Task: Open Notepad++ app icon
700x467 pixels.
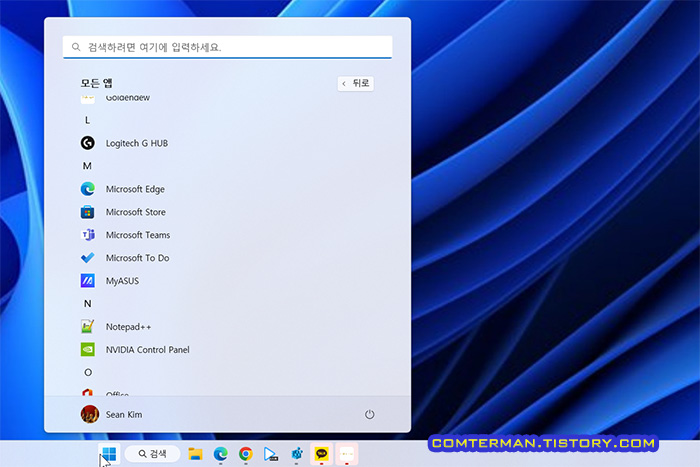Action: tap(88, 326)
